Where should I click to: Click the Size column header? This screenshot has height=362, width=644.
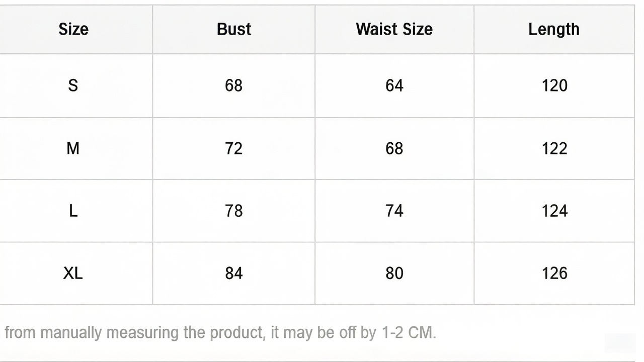click(73, 29)
